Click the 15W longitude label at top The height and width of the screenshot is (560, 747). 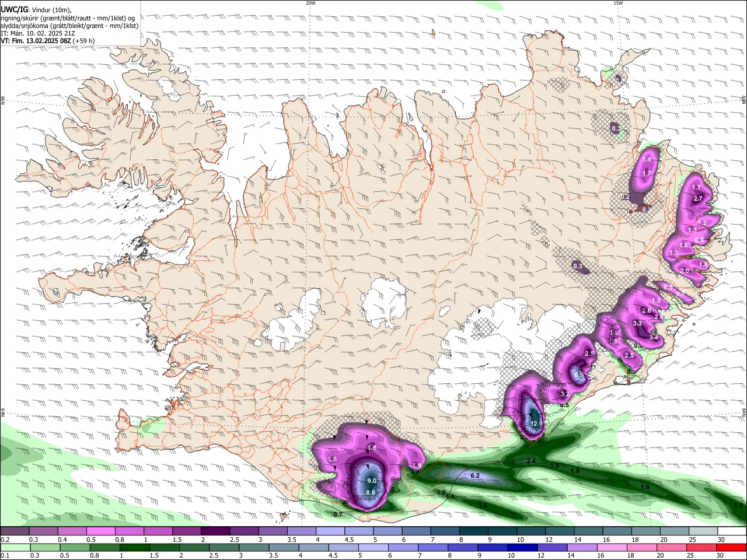pyautogui.click(x=618, y=3)
